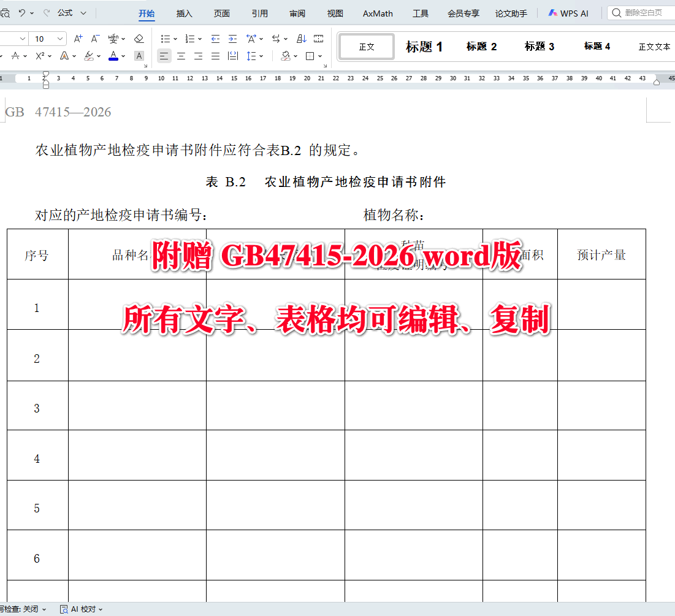675x616 pixels.
Task: Open borders icon in paragraph group
Action: coord(310,56)
